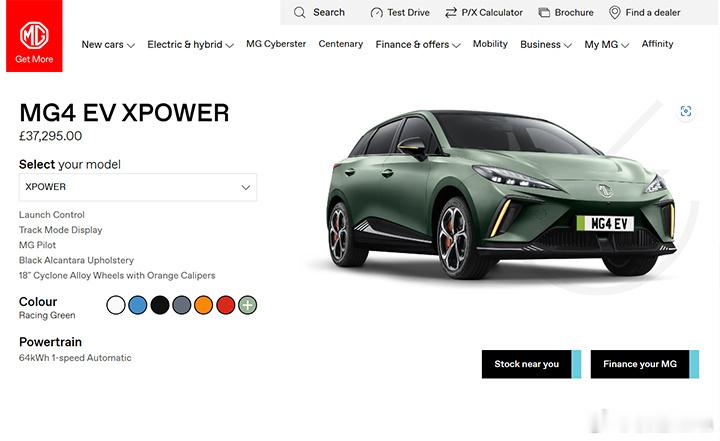The height and width of the screenshot is (441, 720).
Task: Click the Search magnifier icon
Action: click(299, 12)
